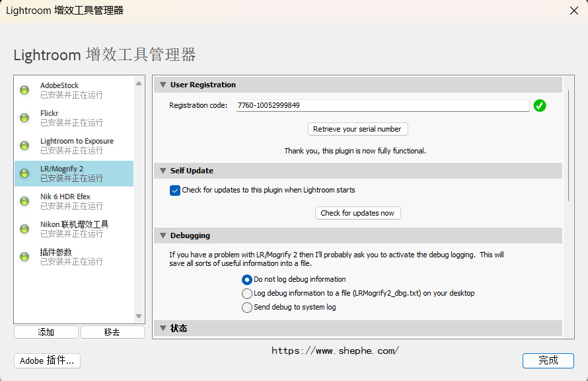Uncheck 'Check for updates to this plugin'
588x381 pixels.
[x=175, y=190]
